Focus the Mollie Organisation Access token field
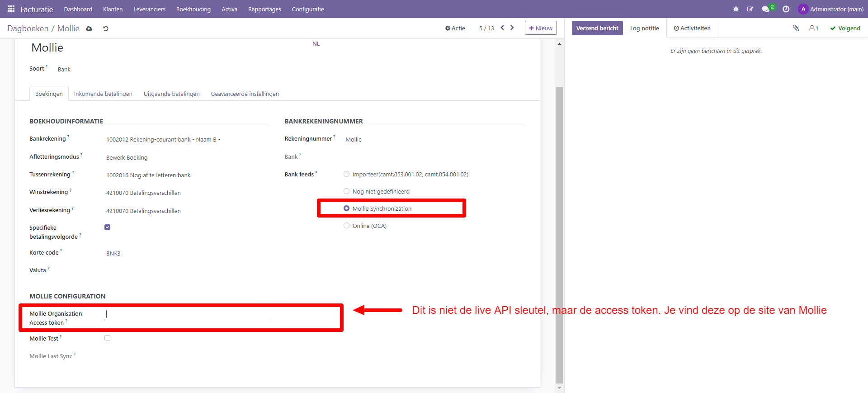 [187, 314]
